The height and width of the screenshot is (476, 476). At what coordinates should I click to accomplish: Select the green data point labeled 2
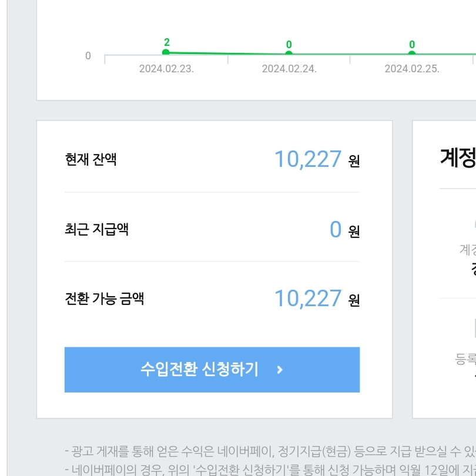[x=166, y=52]
